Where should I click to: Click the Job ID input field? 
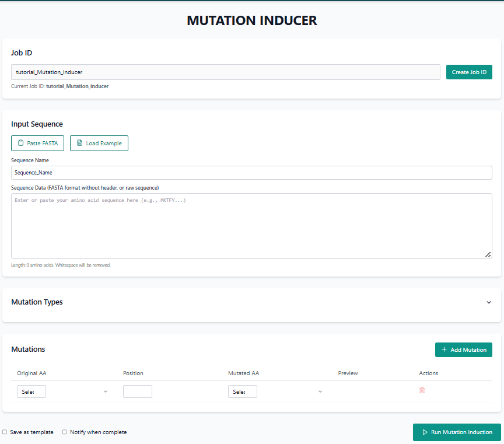(x=226, y=72)
